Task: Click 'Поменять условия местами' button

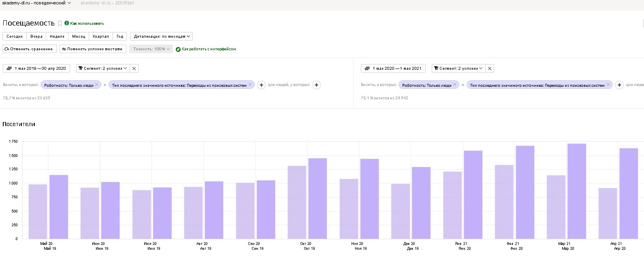Action: coord(93,49)
